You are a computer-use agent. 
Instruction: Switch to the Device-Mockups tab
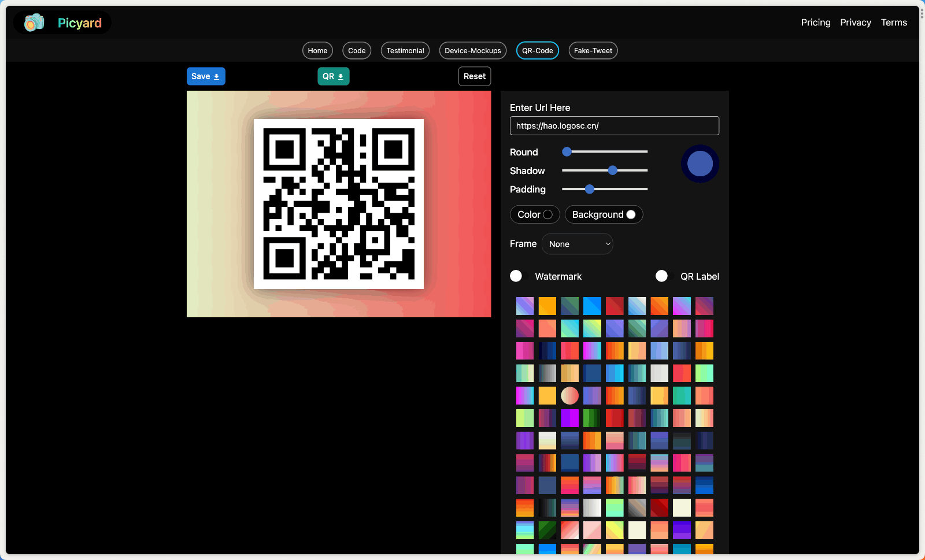(x=472, y=51)
